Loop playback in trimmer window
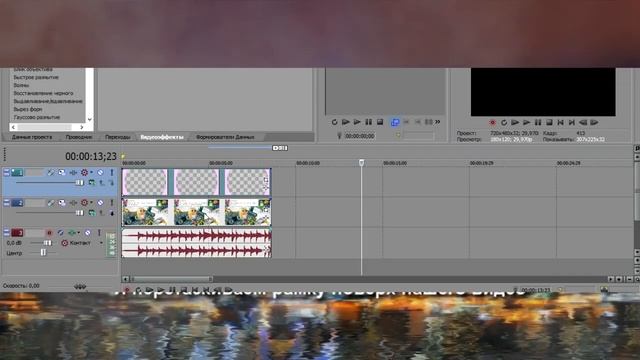 (334, 122)
